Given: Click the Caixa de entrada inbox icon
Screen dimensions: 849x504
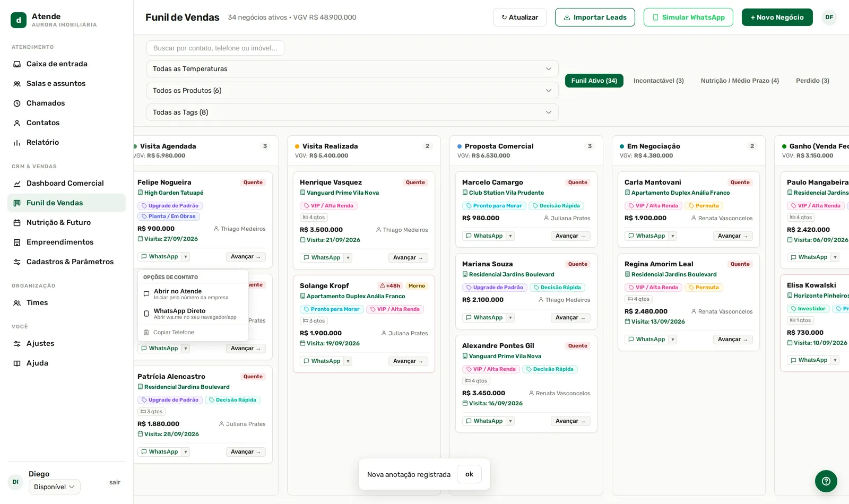Looking at the screenshot, I should pos(17,64).
